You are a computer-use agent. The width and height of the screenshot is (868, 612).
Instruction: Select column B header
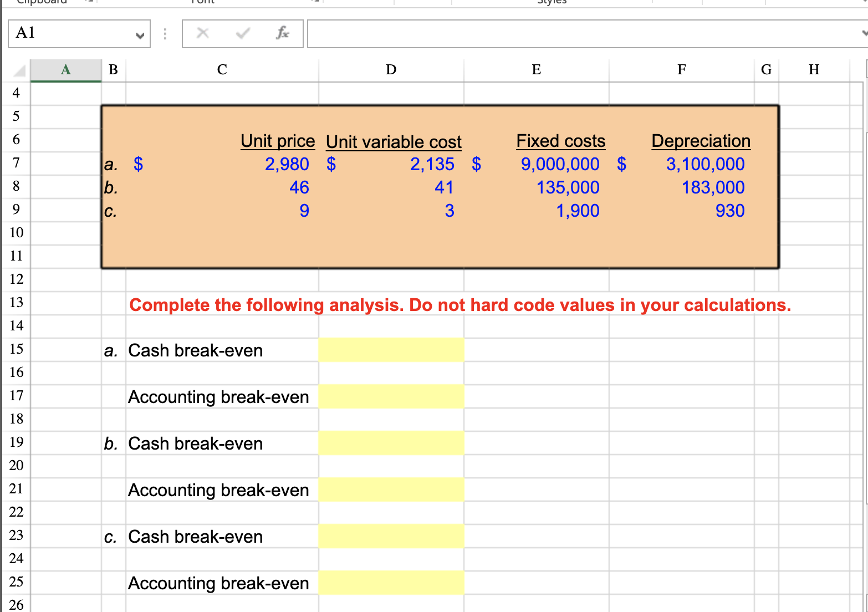pos(114,70)
